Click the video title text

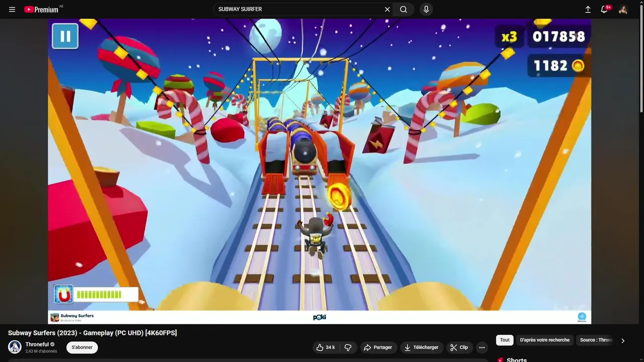tap(93, 333)
